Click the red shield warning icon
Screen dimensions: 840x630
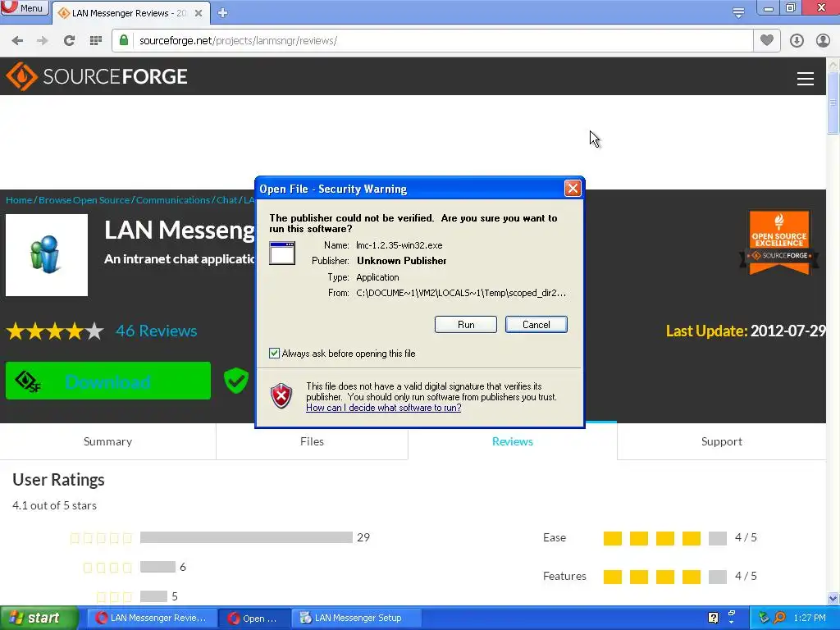point(281,396)
